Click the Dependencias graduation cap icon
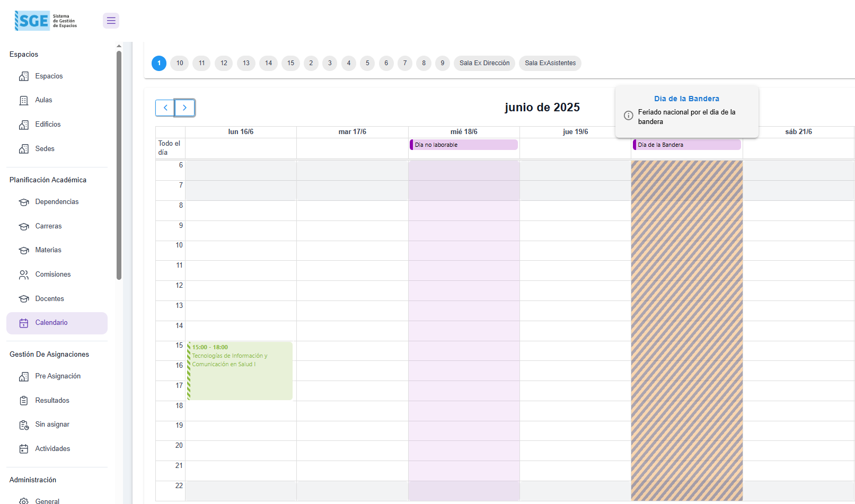Viewport: 855px width, 504px height. 24,202
